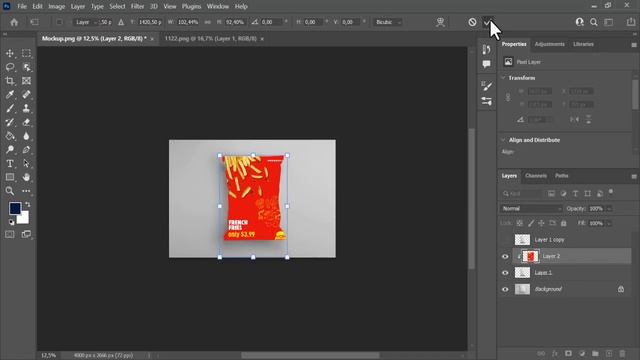
Task: Select the Clone Stamp tool
Action: click(x=26, y=108)
